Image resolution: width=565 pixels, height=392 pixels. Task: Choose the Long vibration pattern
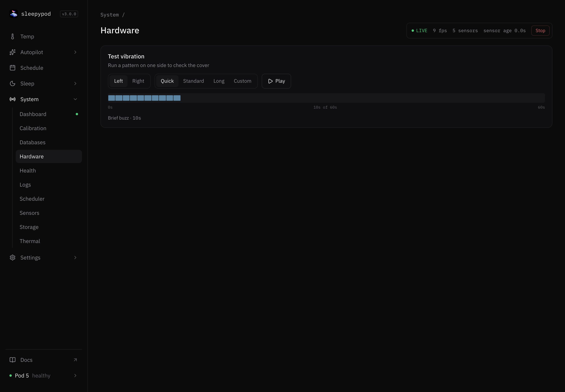219,81
